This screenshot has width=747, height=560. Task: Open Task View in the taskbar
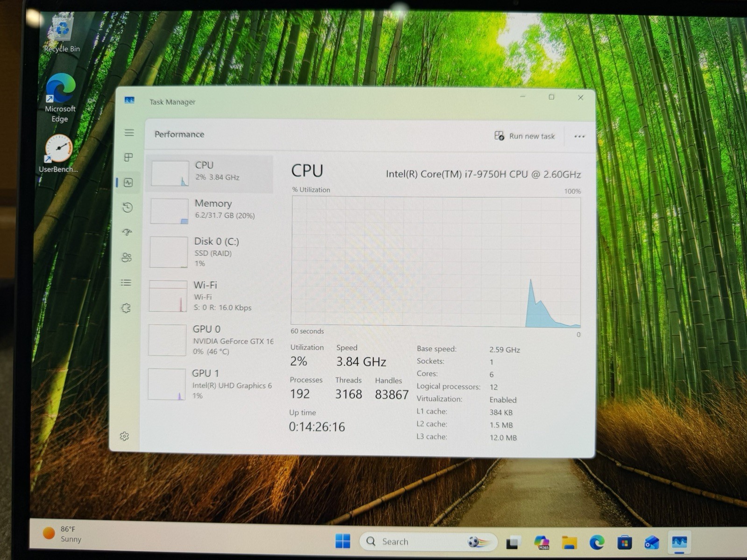513,542
